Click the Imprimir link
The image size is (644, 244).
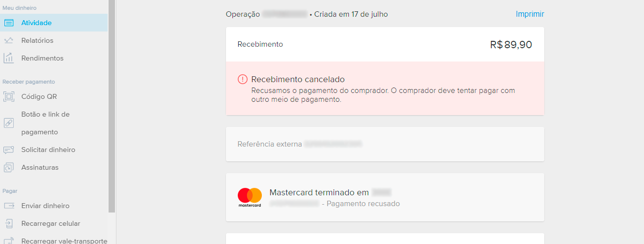[x=530, y=14]
